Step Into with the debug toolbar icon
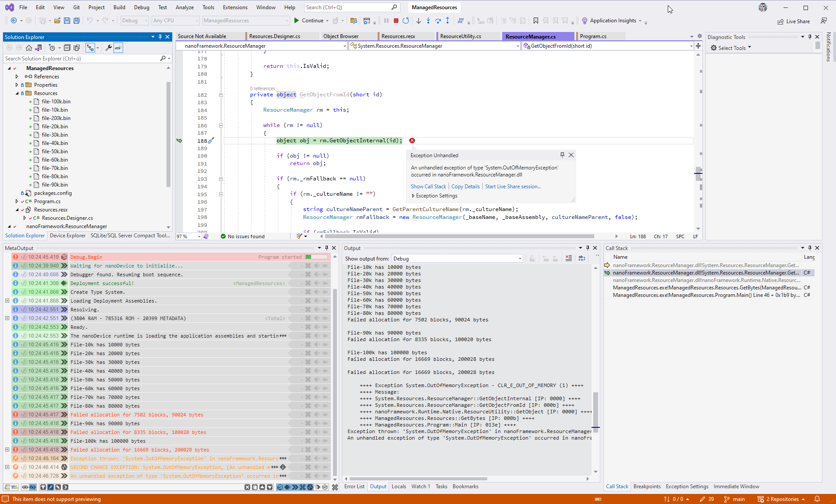Screen dimensions: 836x504 428,21
